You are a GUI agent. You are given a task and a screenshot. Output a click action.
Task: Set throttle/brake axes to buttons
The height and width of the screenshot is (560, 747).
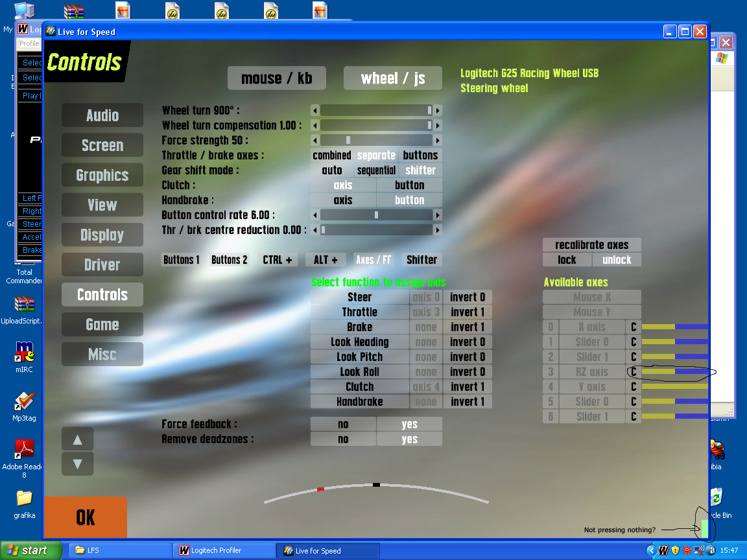click(420, 156)
